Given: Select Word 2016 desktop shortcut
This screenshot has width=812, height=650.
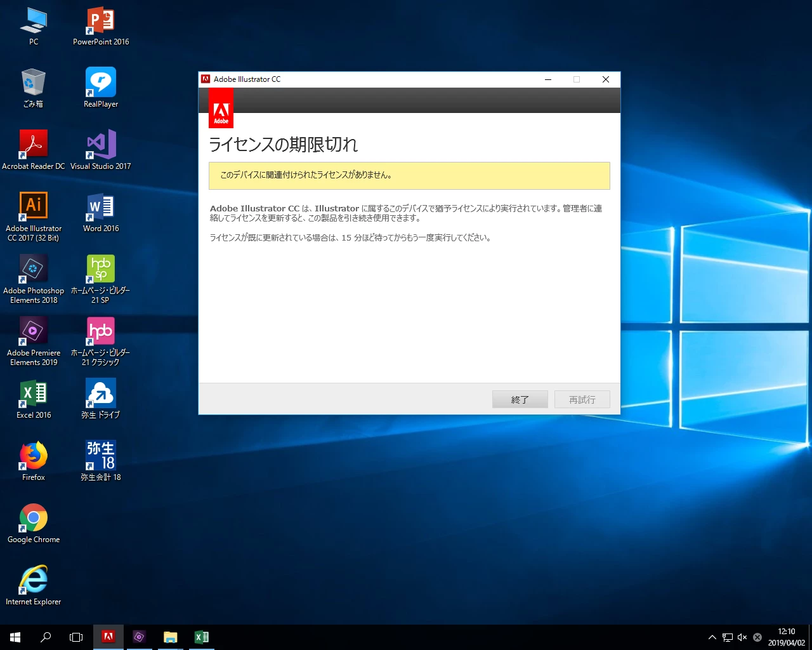Looking at the screenshot, I should click(x=101, y=213).
